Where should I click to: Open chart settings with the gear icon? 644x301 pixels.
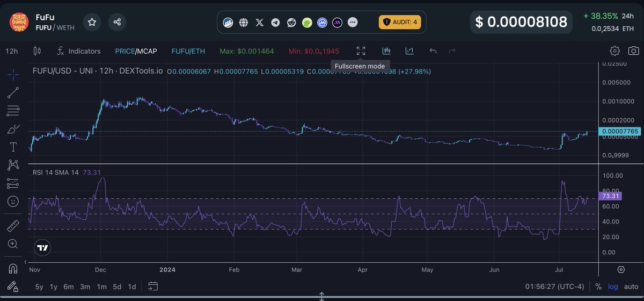615,51
